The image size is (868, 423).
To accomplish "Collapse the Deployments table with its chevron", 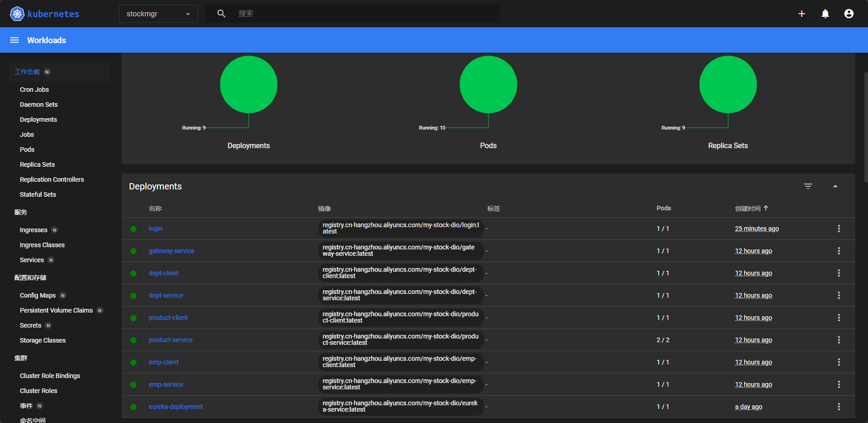I will (835, 186).
